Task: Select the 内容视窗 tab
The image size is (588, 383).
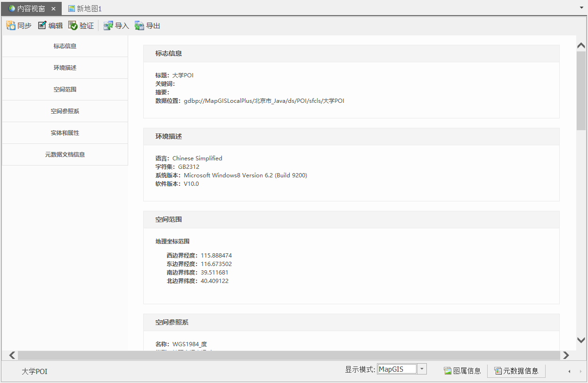Action: coord(27,8)
